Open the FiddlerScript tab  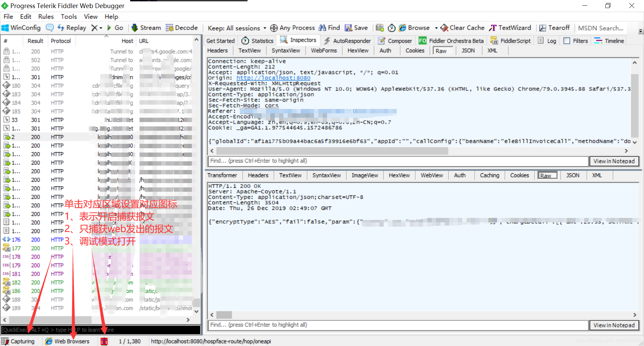511,41
